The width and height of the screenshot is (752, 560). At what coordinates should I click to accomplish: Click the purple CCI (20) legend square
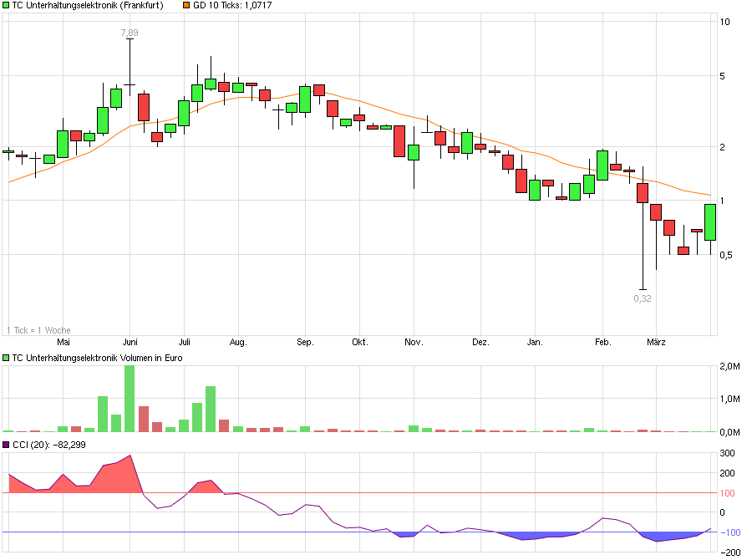[6, 445]
